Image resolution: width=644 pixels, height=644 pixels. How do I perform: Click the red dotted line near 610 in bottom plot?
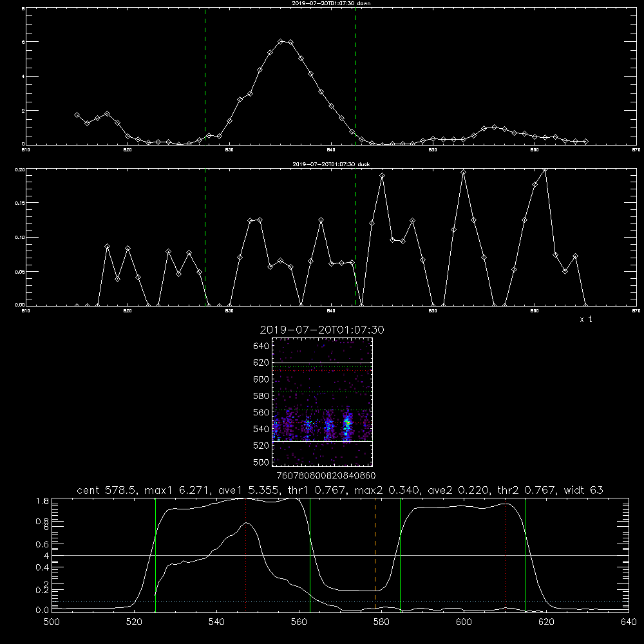[x=505, y=554]
